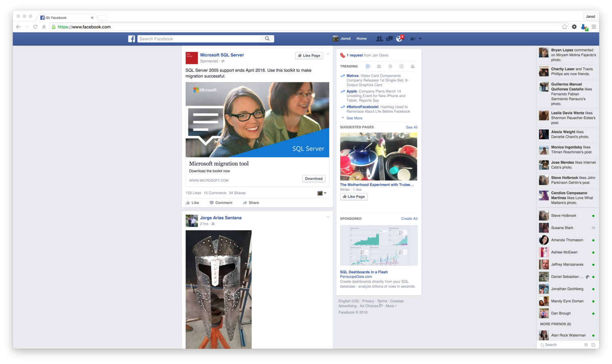Click the browser back arrow
Viewport: 612px width, 364px height.
point(18,27)
